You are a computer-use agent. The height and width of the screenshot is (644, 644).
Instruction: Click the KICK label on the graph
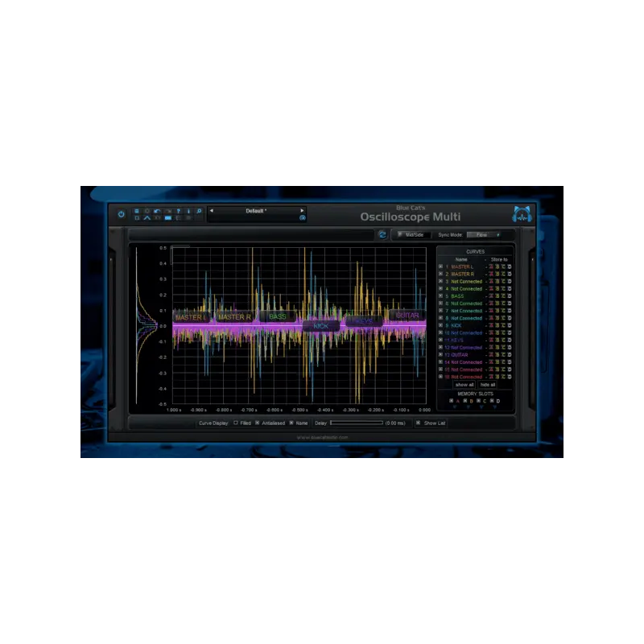coord(320,326)
